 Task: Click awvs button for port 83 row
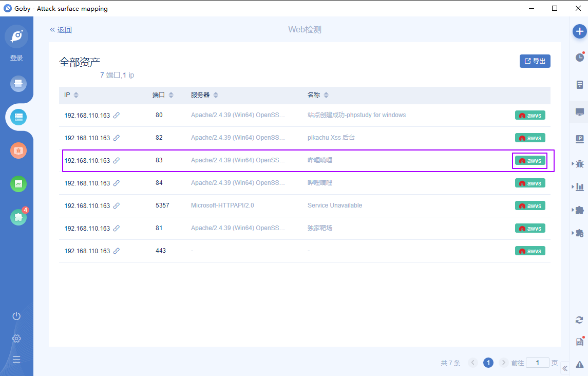click(x=530, y=161)
